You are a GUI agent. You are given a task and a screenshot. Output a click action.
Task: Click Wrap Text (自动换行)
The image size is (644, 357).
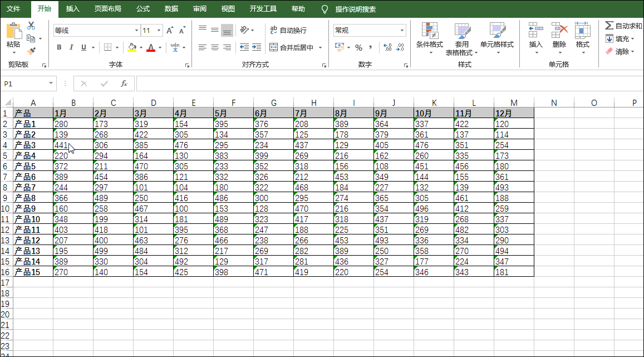point(288,30)
